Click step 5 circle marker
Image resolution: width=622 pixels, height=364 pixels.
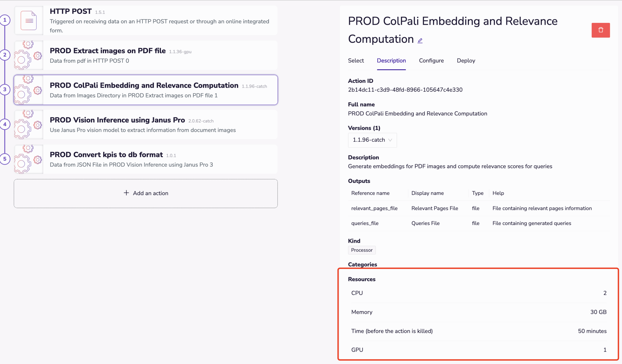[5, 159]
